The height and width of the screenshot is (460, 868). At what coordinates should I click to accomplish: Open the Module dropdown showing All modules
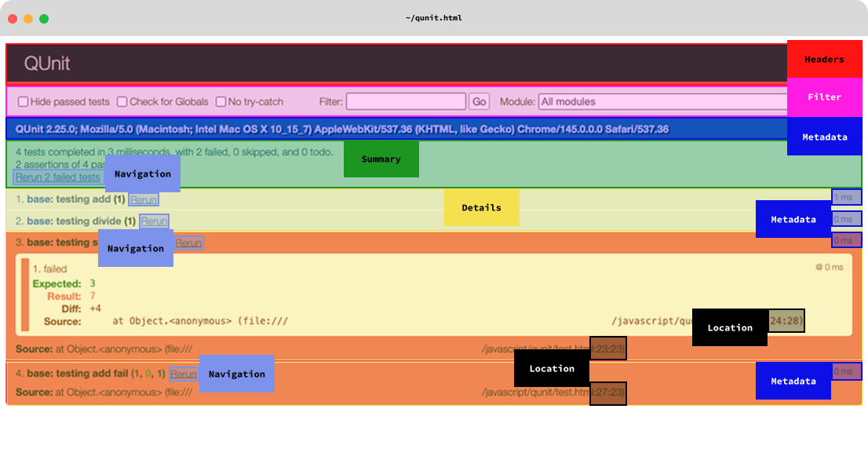click(x=662, y=101)
